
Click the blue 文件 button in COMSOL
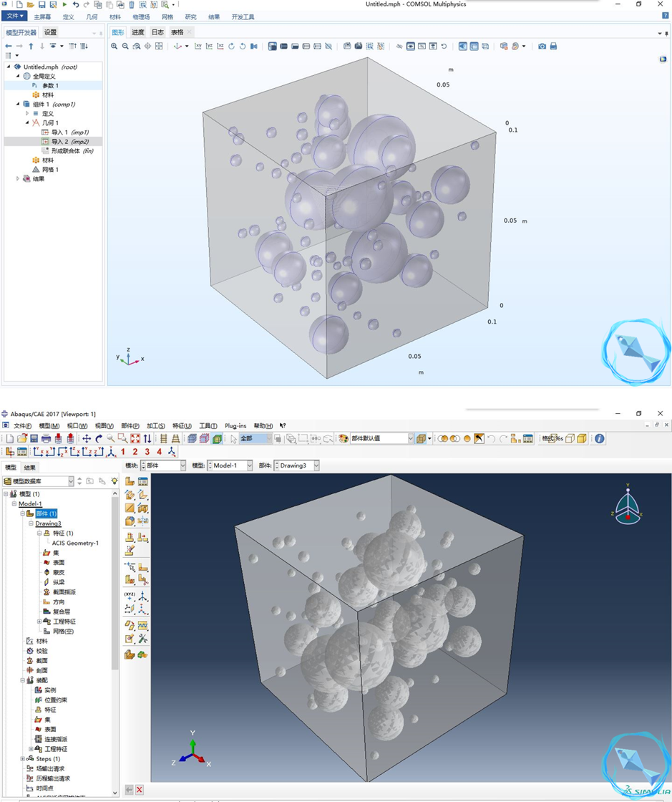click(x=14, y=16)
